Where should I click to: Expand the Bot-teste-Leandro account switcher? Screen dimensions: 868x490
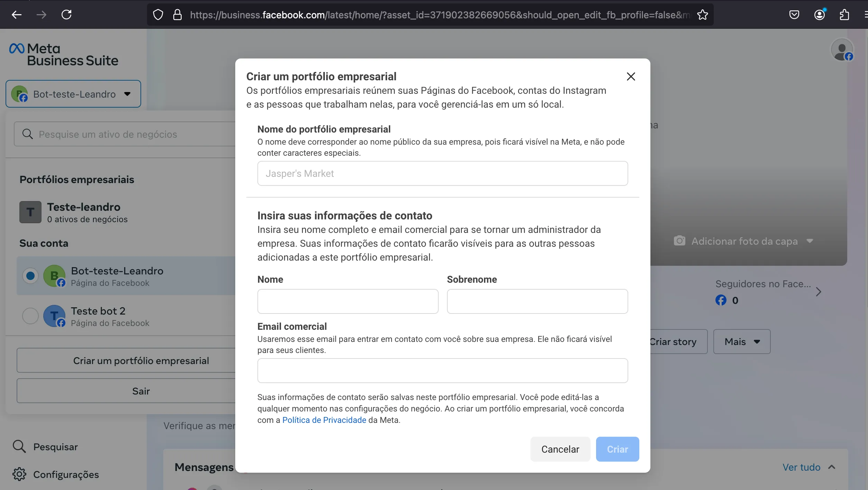[73, 94]
